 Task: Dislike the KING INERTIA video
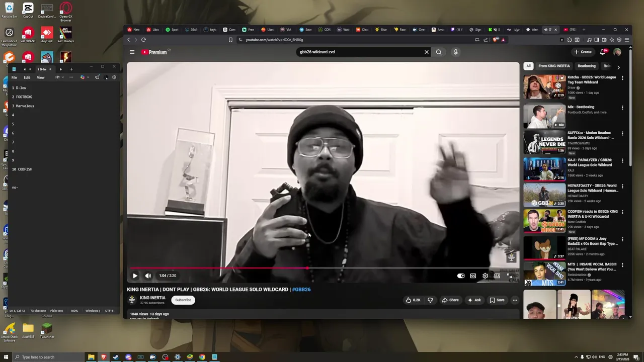pyautogui.click(x=430, y=300)
